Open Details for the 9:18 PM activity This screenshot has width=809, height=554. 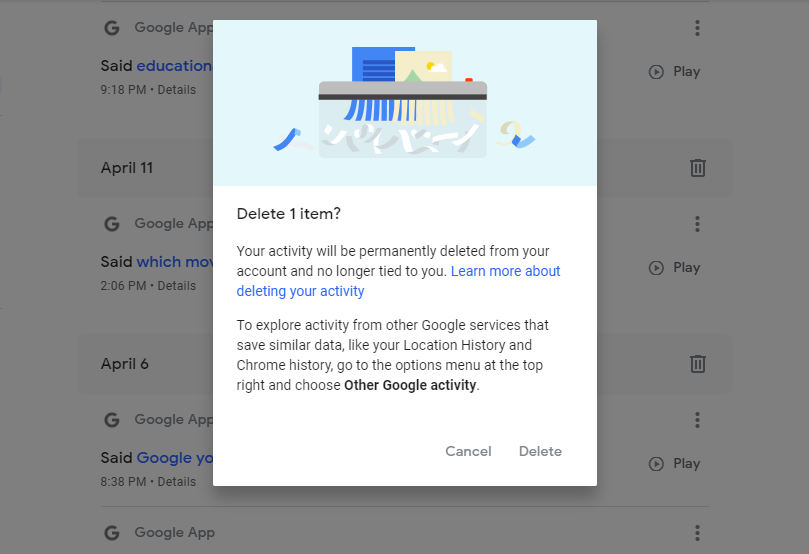(x=176, y=90)
